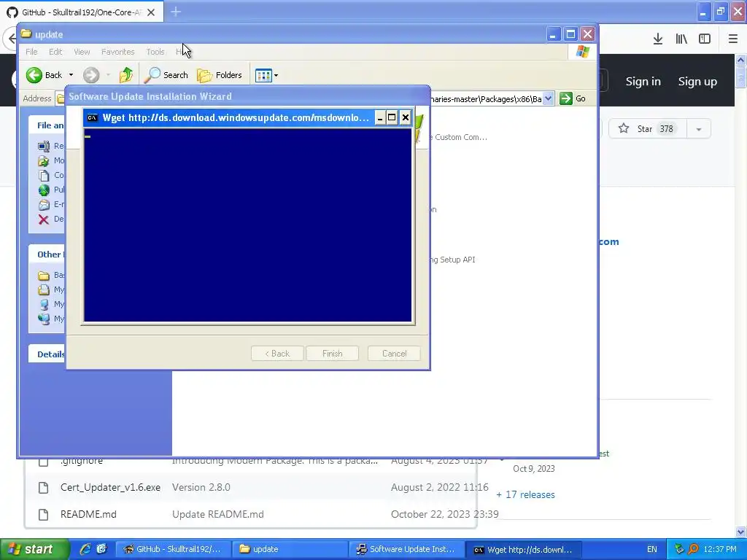Click the Publish to Web globe icon

click(x=44, y=190)
